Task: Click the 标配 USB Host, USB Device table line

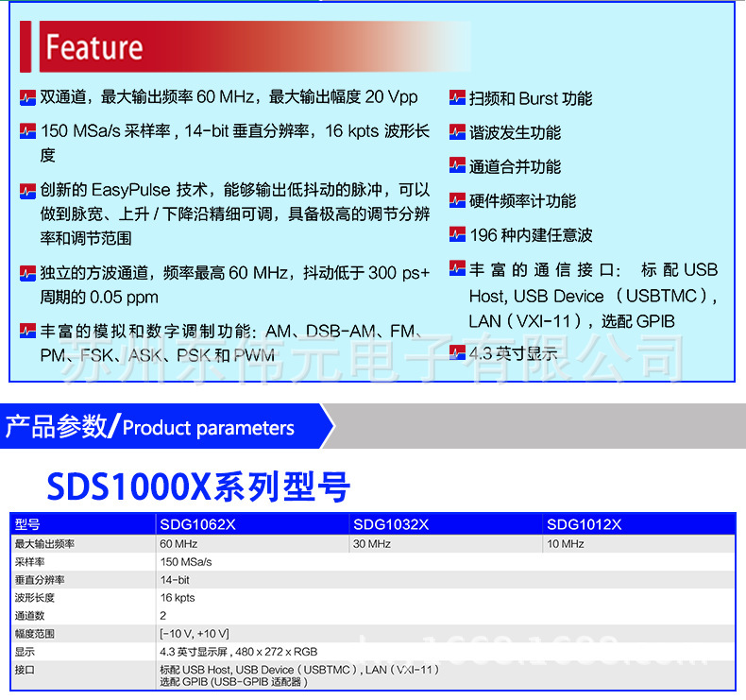Action: [x=299, y=670]
